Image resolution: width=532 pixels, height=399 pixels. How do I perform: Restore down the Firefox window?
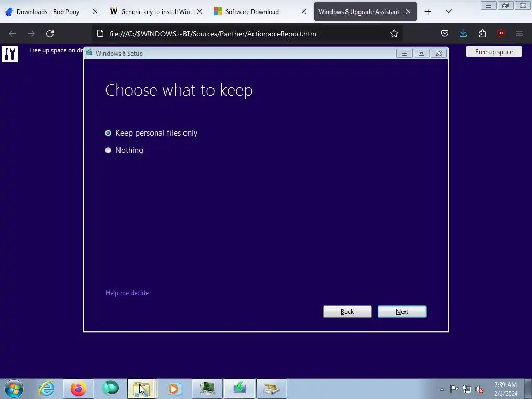[506, 6]
